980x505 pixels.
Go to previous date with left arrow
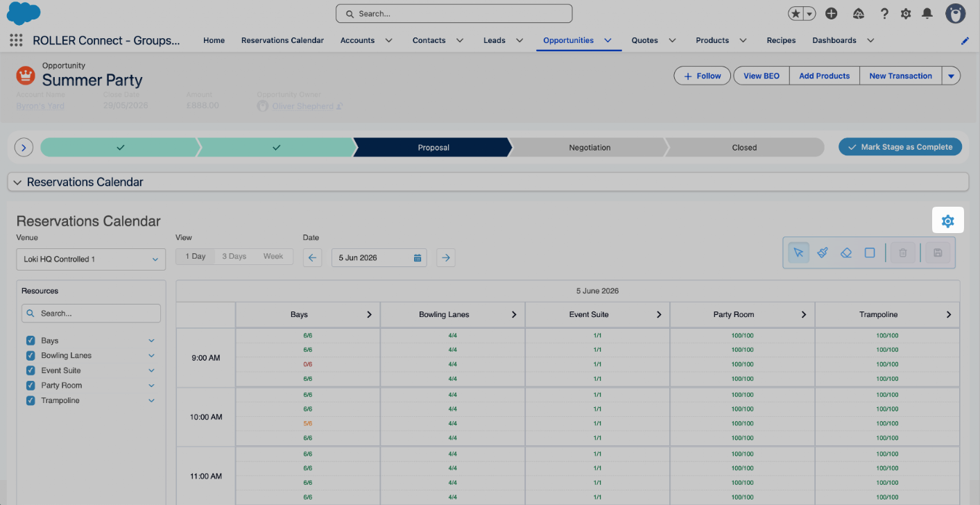coord(312,258)
